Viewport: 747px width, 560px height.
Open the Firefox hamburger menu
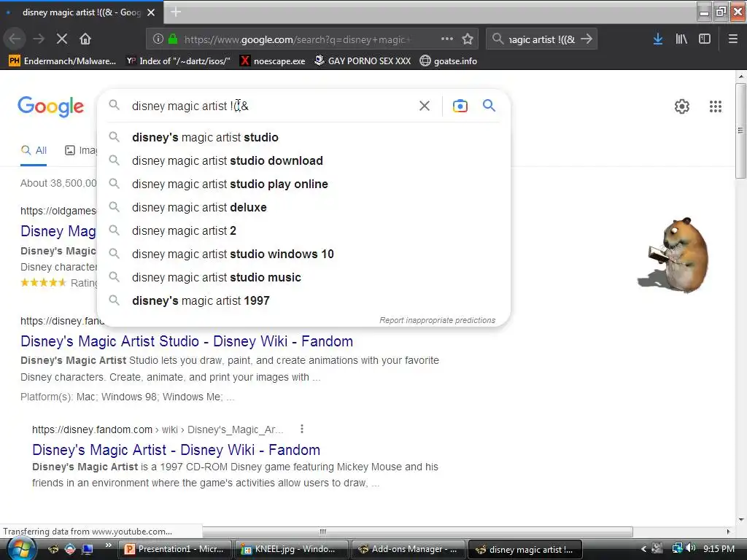pyautogui.click(x=732, y=39)
